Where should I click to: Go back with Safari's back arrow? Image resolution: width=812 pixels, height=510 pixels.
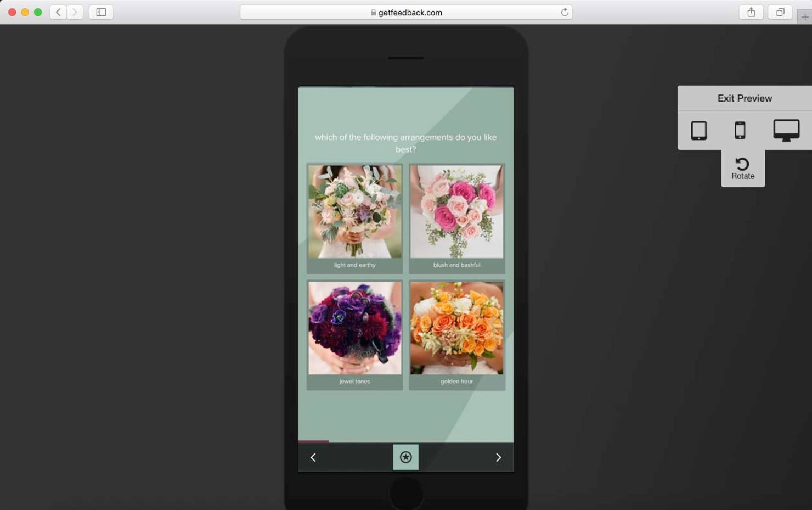coord(58,12)
